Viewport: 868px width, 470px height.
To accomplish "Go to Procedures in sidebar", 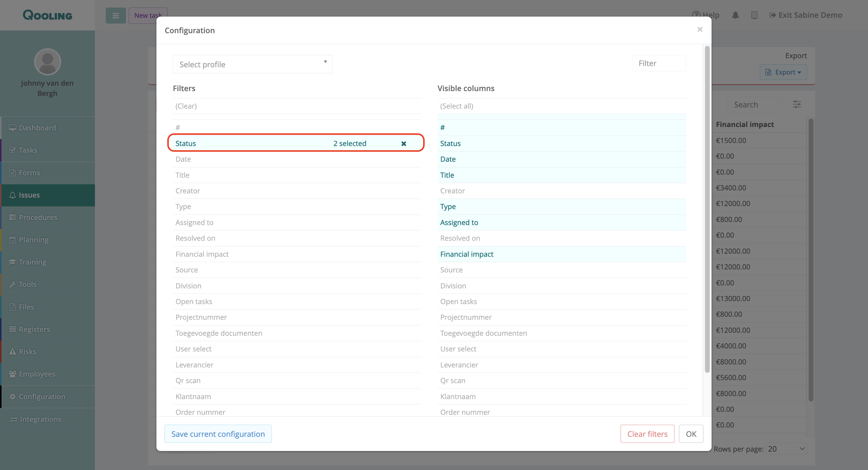I will pyautogui.click(x=38, y=218).
